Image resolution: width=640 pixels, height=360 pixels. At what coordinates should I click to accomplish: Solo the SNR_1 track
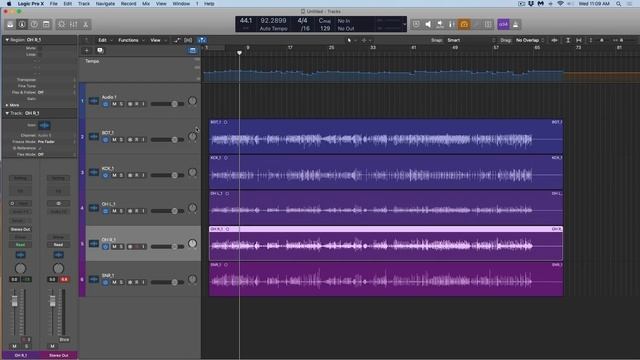tap(121, 282)
